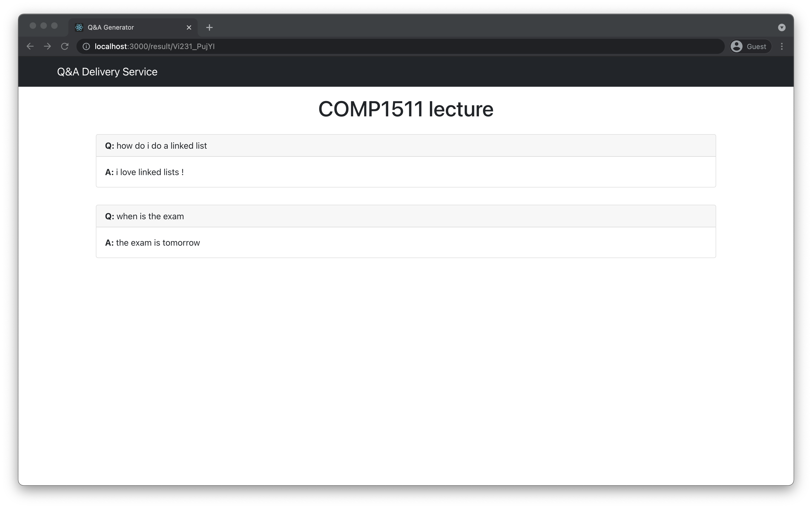Screen dimensions: 812x508
Task: Go forward with the browser forward arrow
Action: tap(47, 46)
